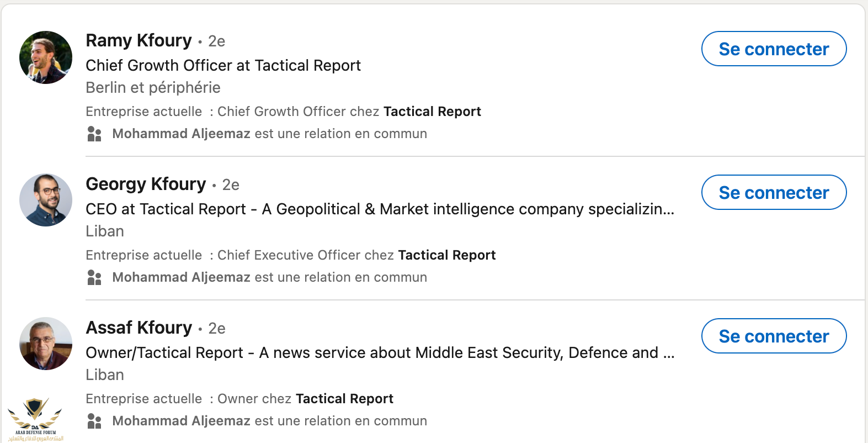Open Mohammad Aljeemaz mutual link for Assaf Kfoury
Viewport: 868px width, 443px height.
pos(182,421)
